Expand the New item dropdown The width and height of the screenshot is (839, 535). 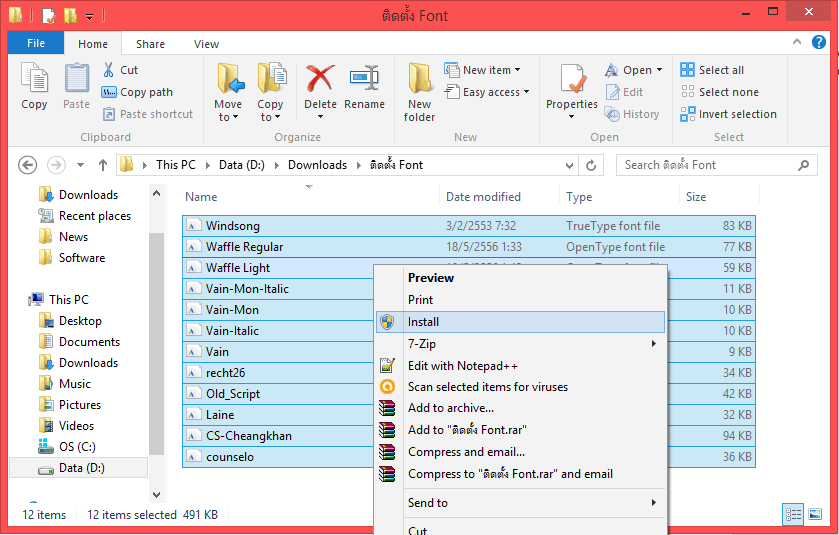coord(491,70)
